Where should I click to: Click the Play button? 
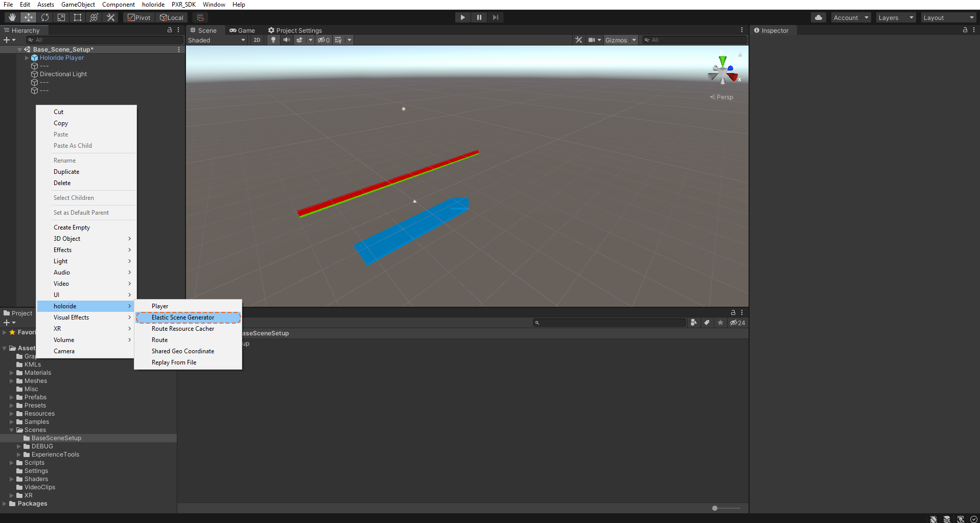(462, 17)
